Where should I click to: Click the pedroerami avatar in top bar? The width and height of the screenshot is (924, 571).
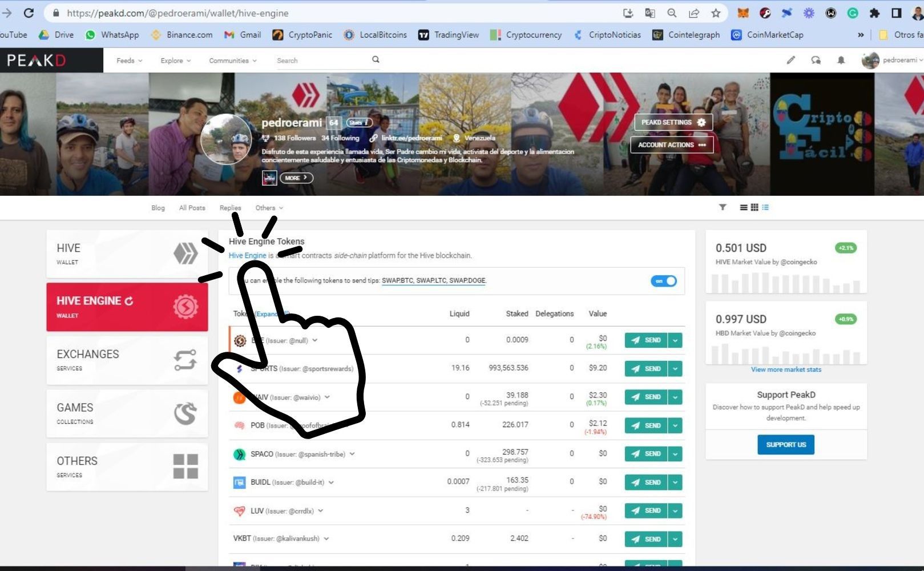click(x=870, y=60)
